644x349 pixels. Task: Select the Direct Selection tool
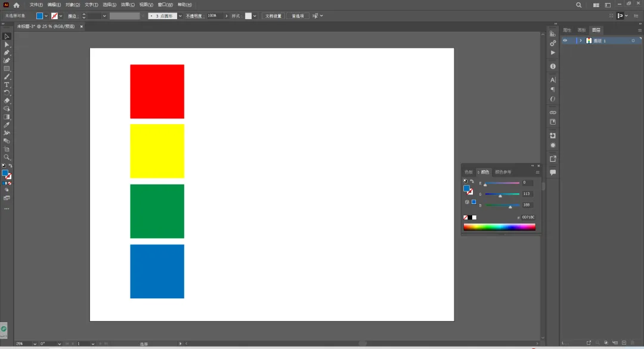tap(7, 44)
